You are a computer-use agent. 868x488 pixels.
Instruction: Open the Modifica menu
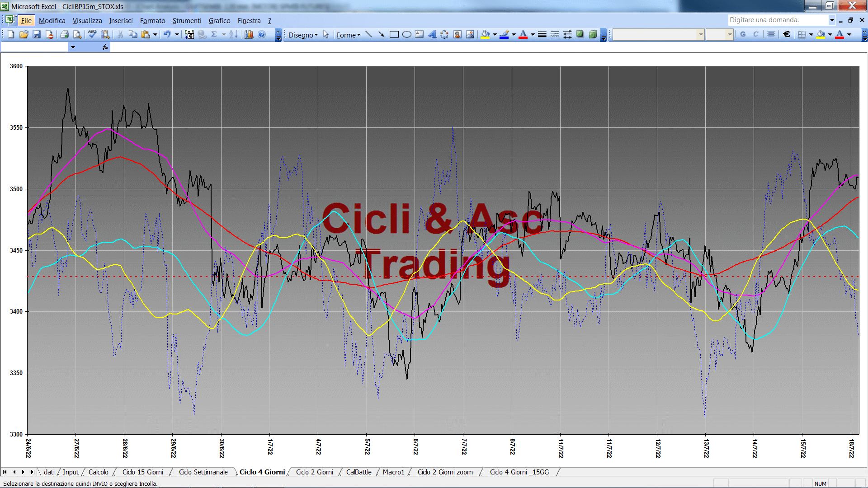(x=52, y=20)
